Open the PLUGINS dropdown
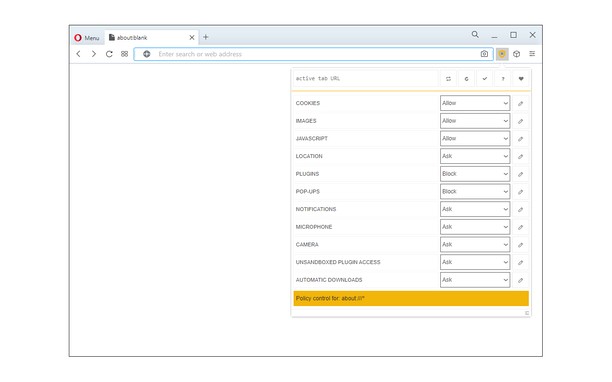 tap(475, 174)
